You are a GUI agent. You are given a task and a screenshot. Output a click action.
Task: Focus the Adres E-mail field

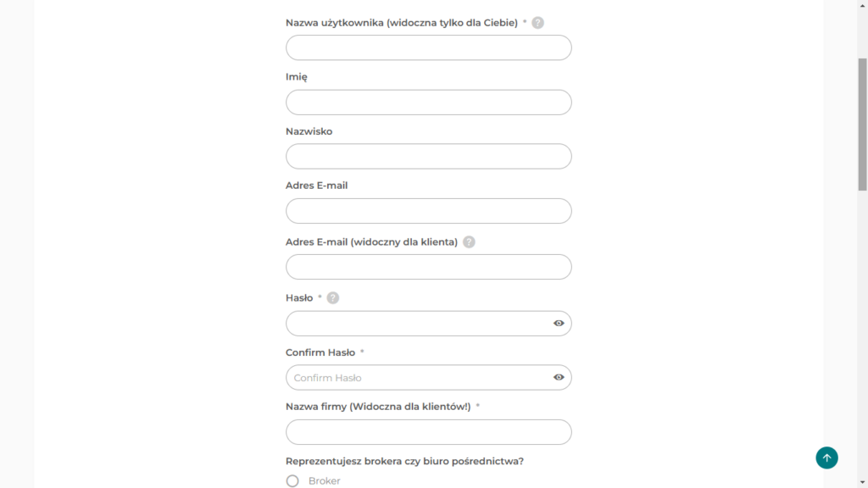tap(428, 211)
